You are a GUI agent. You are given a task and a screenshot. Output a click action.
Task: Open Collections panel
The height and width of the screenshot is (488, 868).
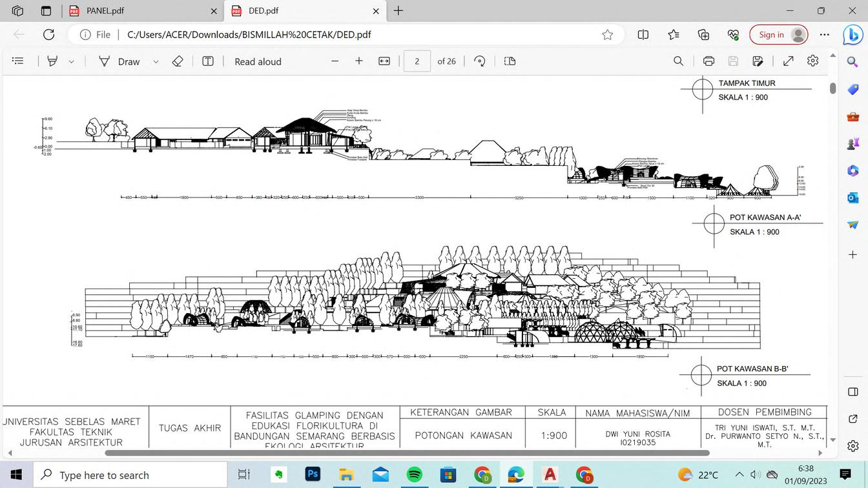coord(703,35)
